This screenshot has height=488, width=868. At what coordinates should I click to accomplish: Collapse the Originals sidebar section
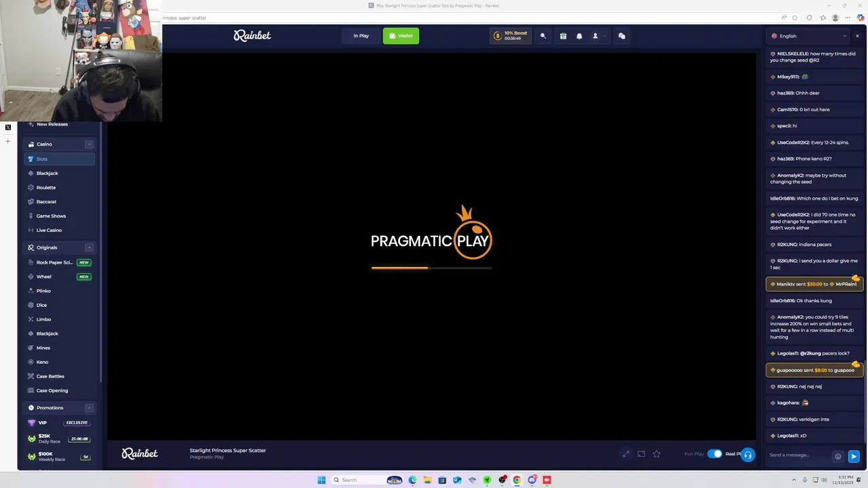coord(89,247)
